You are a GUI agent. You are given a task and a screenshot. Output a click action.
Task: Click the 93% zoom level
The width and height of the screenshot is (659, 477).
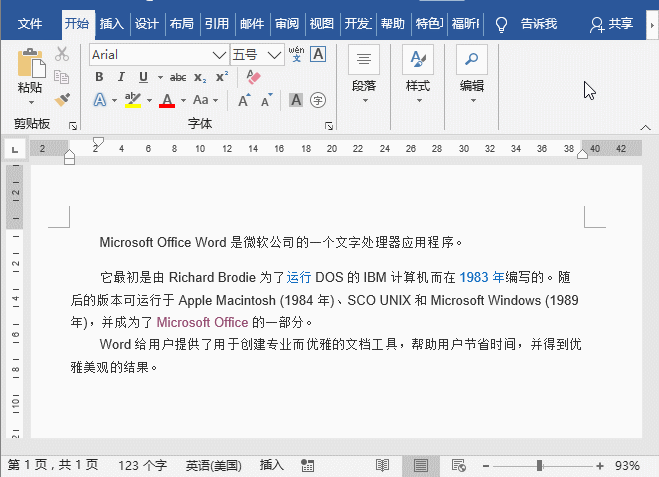627,466
